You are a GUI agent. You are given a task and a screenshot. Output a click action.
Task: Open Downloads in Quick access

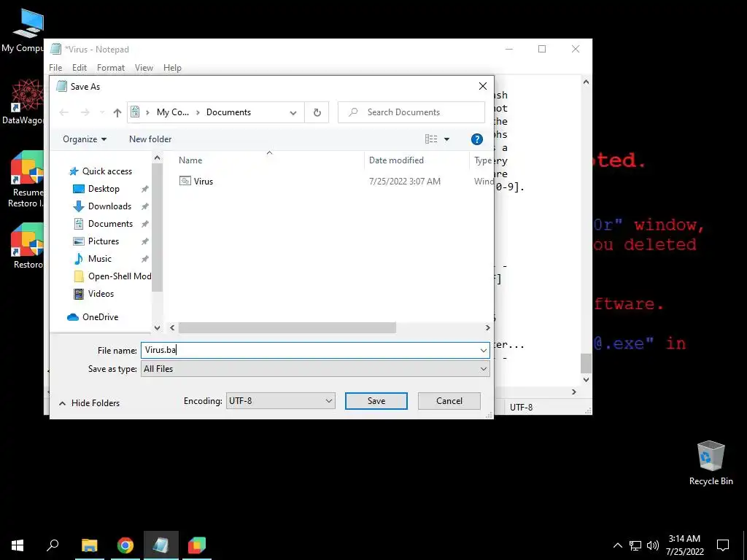pyautogui.click(x=109, y=206)
